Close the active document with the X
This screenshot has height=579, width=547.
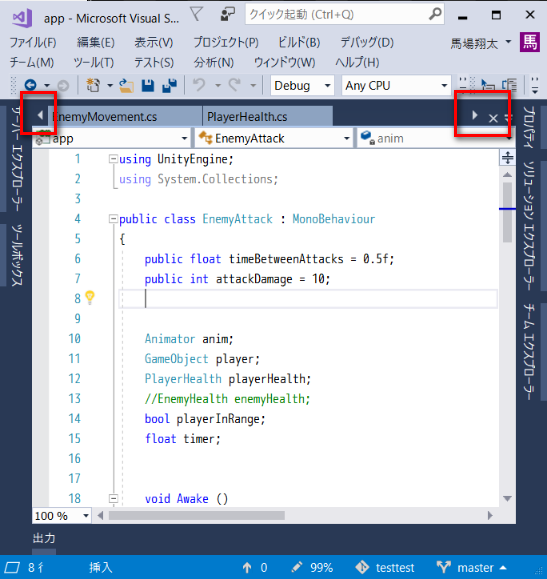tap(493, 118)
